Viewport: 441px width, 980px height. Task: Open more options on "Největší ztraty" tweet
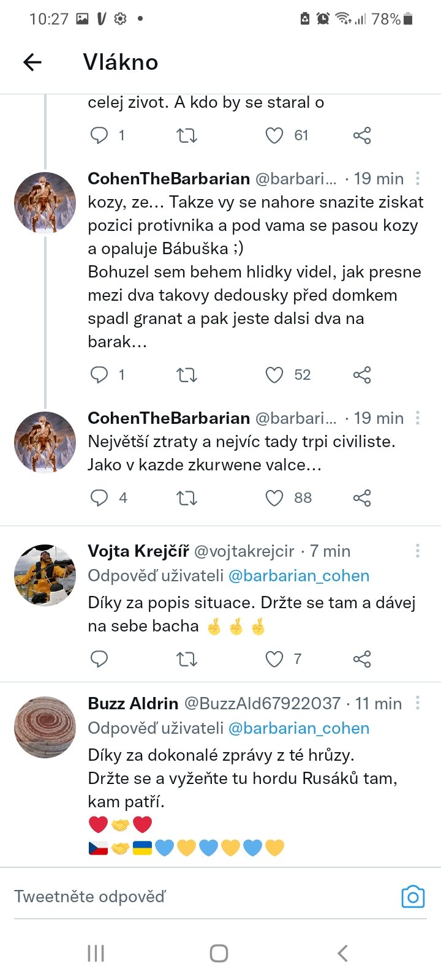[418, 418]
